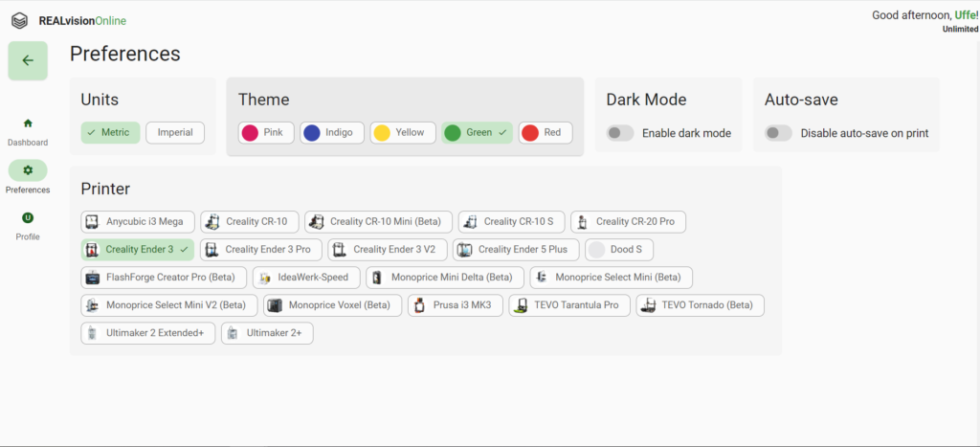Viewport: 980px width, 447px height.
Task: Click the Creality CR-10 printer icon
Action: coord(212,221)
